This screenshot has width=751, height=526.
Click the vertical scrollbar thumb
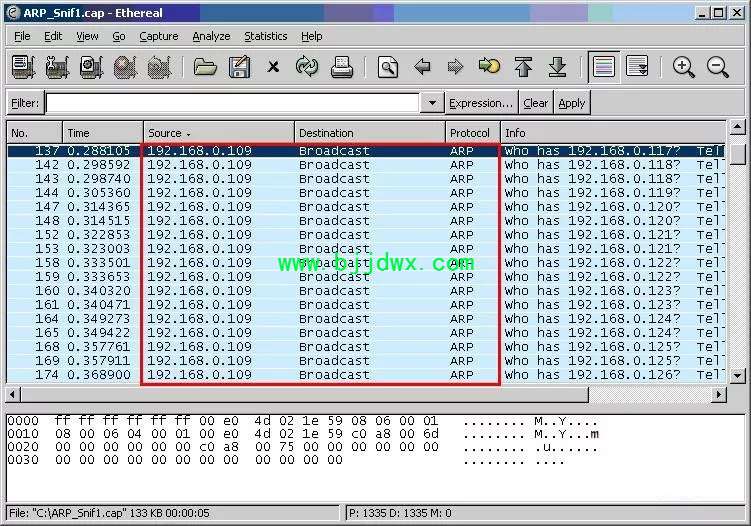tap(737, 155)
